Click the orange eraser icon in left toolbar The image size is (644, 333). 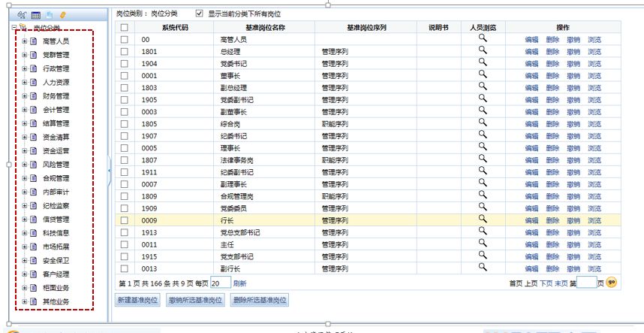62,15
